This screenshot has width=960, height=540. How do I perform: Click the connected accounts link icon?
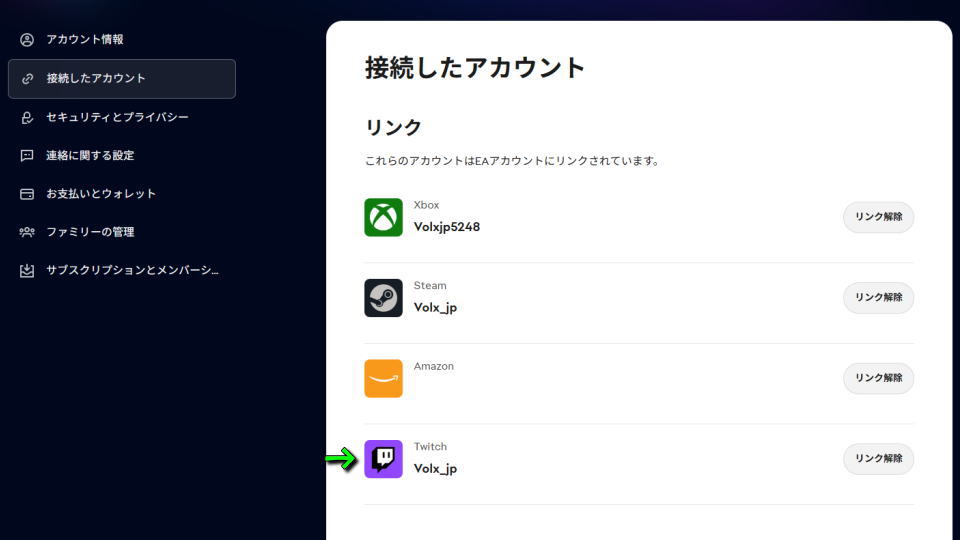[27, 79]
